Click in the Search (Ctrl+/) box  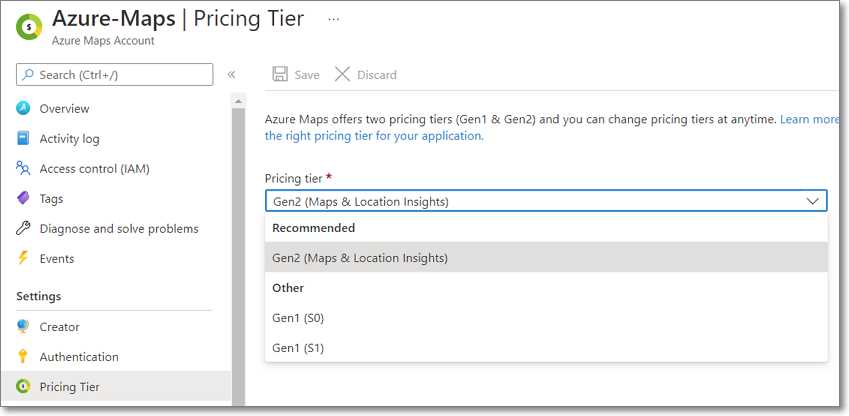pyautogui.click(x=114, y=75)
